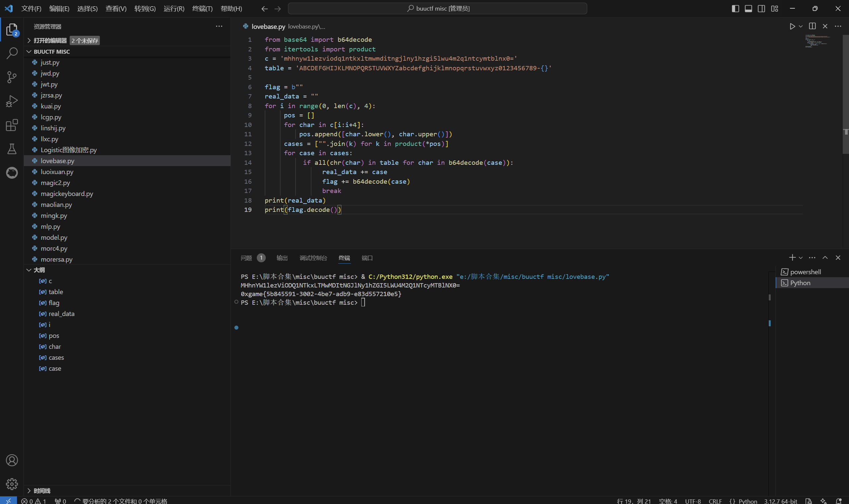849x504 pixels.
Task: Open Explorer views and more actions ellipsis
Action: 219,26
